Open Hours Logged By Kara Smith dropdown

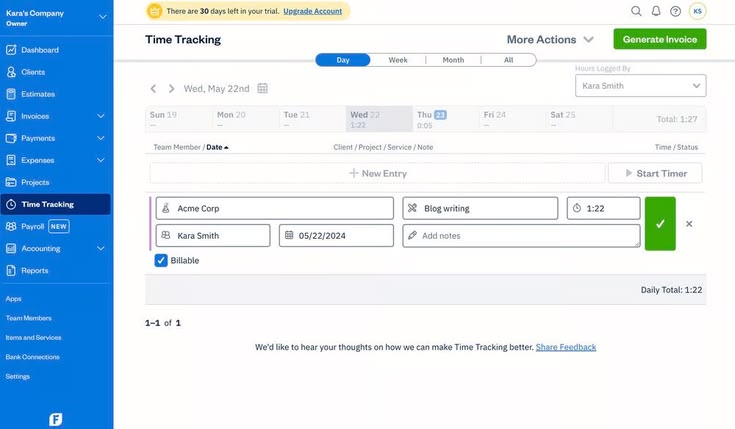tap(640, 86)
